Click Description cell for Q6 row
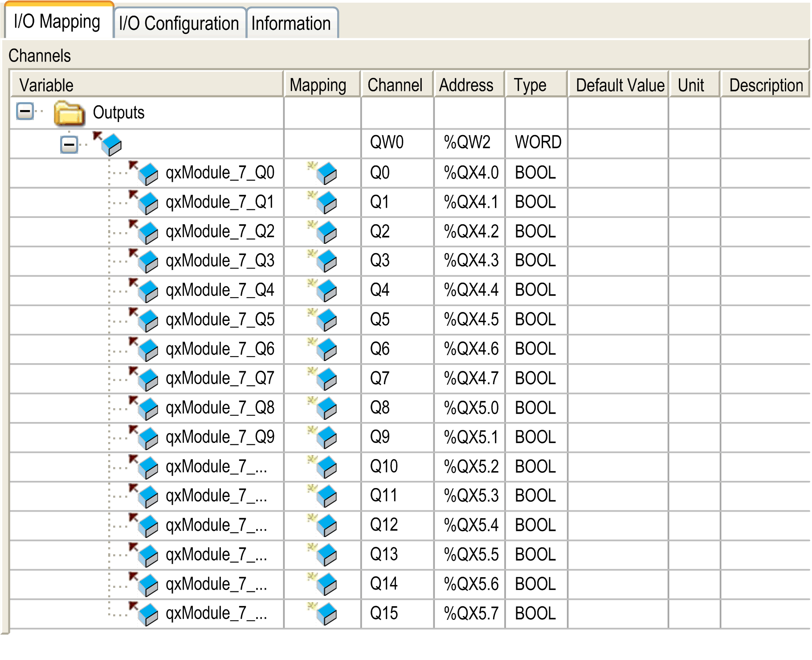 pos(764,349)
